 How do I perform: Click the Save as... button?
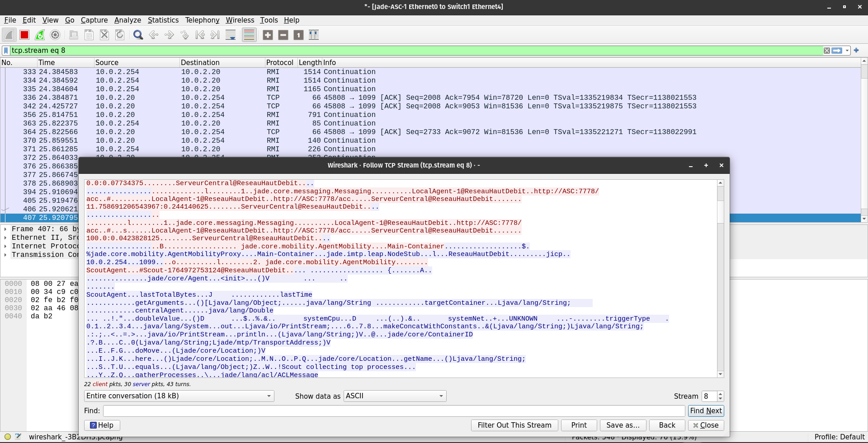623,425
